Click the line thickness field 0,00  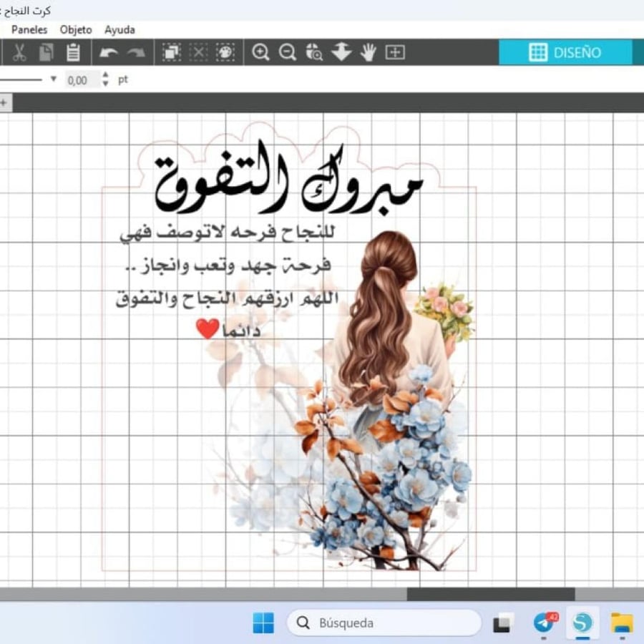tap(82, 80)
